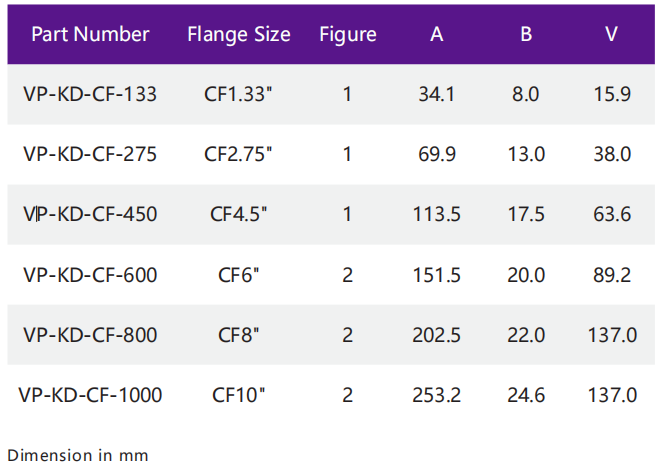Click part number VP-KD-CF-133
This screenshot has width=662, height=471.
click(90, 95)
